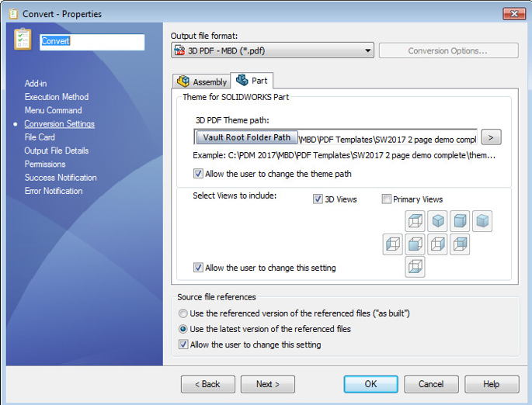The width and height of the screenshot is (532, 405).
Task: Click the Next button
Action: [268, 384]
